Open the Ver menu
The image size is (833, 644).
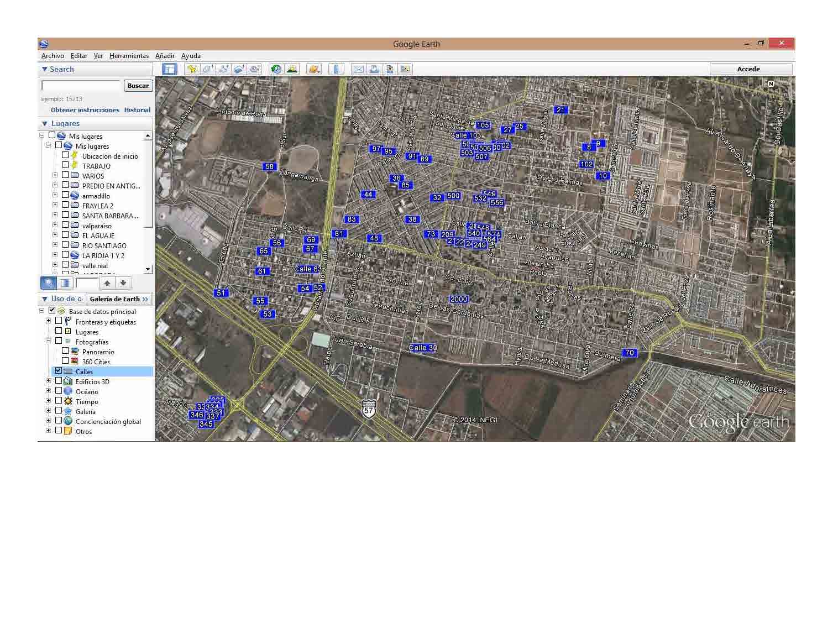98,56
